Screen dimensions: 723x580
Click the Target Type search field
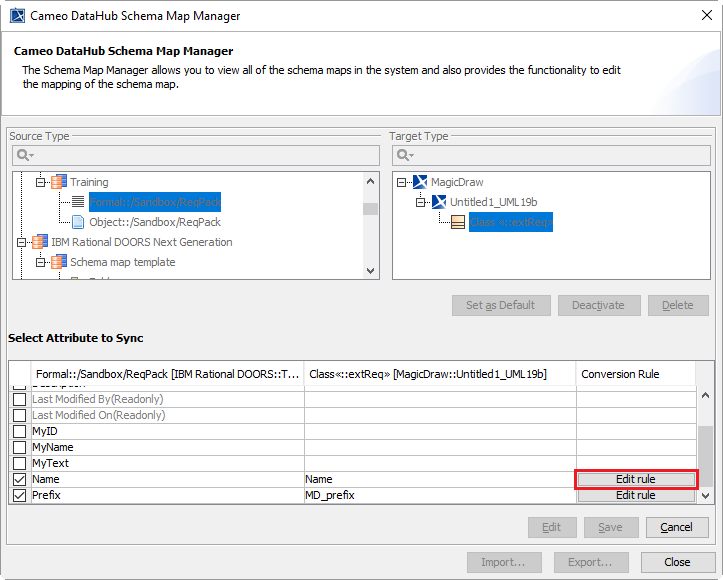pyautogui.click(x=551, y=155)
